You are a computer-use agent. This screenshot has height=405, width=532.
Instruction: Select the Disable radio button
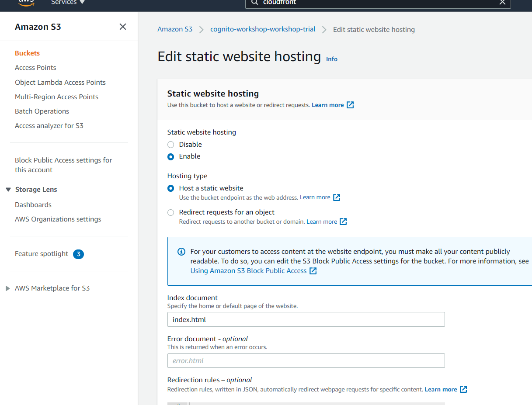[x=171, y=145]
